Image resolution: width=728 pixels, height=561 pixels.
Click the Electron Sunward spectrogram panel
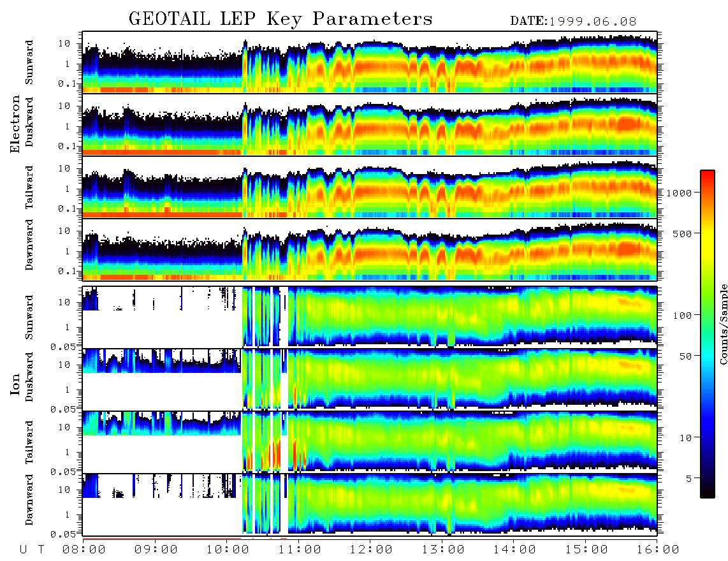tap(370, 62)
